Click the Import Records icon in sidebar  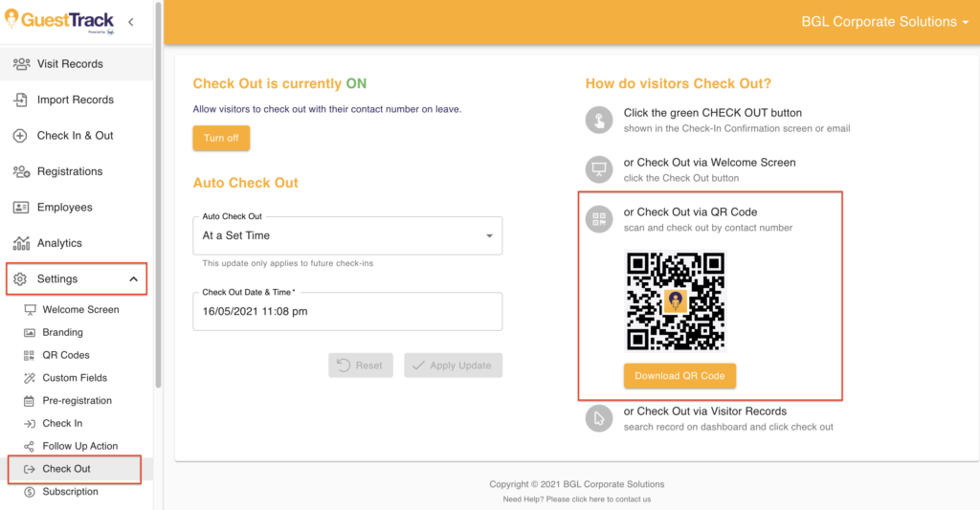coord(21,100)
